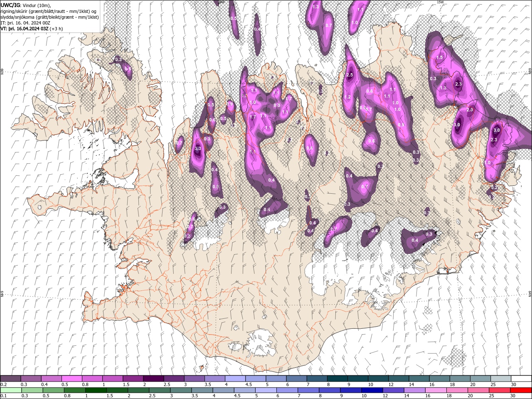
Task: Click the bright red above-30 rain swatch
Action: pyautogui.click(x=521, y=390)
